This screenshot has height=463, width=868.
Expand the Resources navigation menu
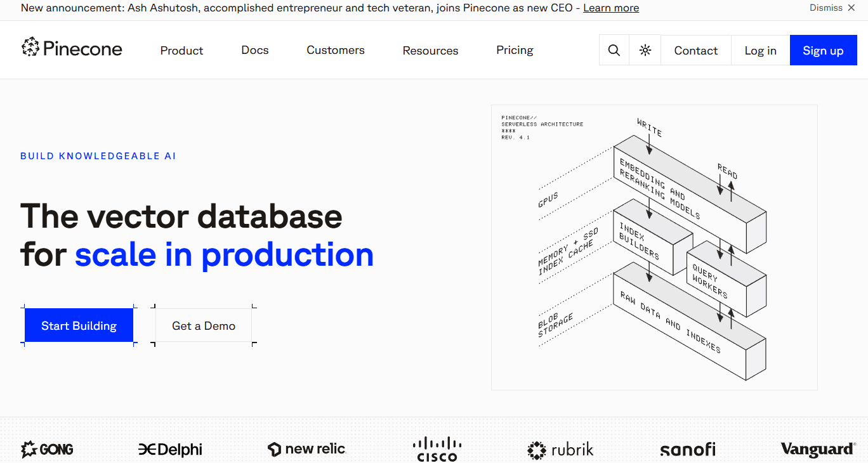coord(430,51)
